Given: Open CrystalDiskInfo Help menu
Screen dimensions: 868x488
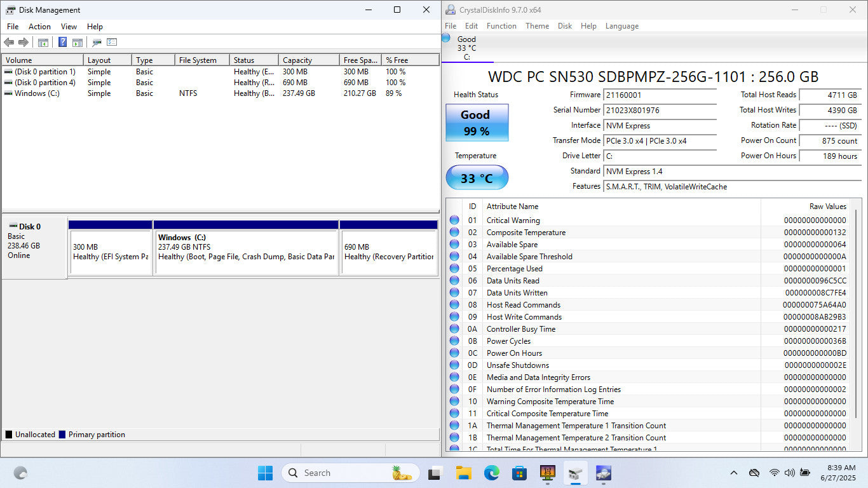Looking at the screenshot, I should coord(588,26).
